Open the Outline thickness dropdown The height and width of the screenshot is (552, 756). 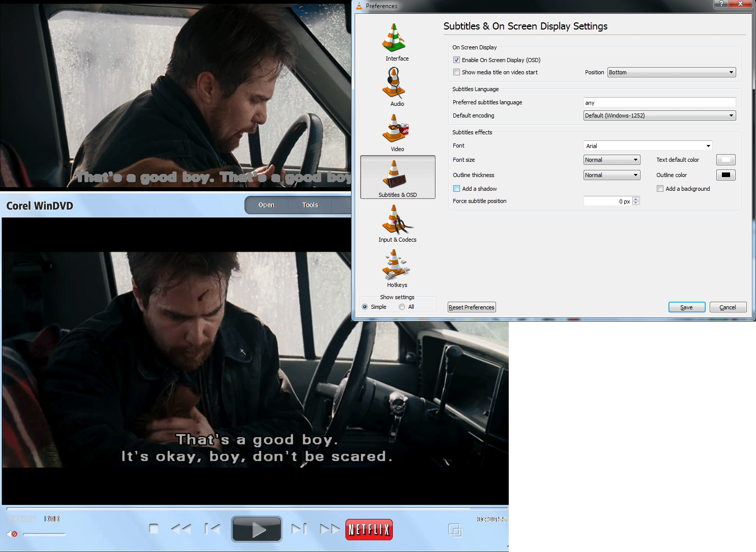(612, 175)
